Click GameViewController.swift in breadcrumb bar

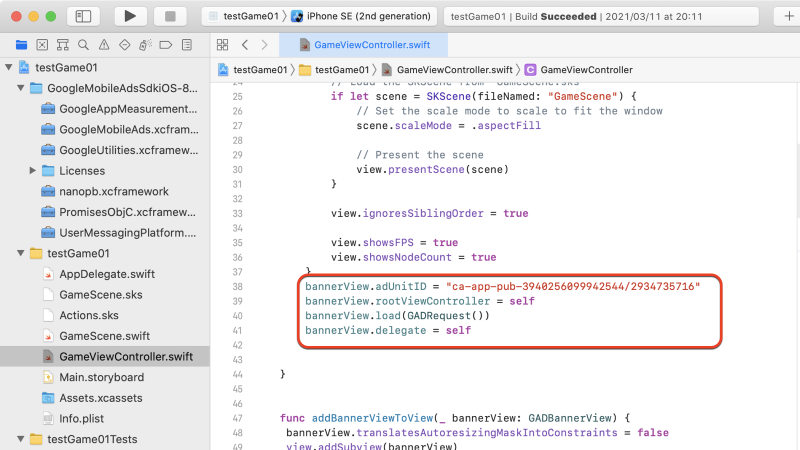(x=447, y=70)
